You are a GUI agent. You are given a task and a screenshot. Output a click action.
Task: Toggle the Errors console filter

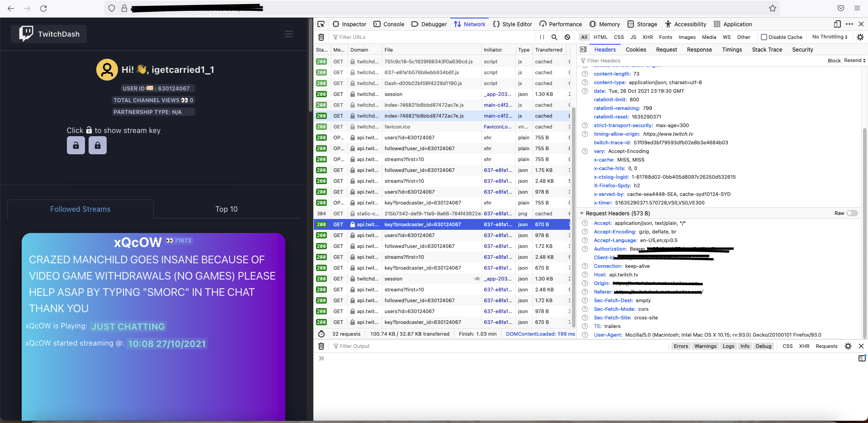coord(681,346)
